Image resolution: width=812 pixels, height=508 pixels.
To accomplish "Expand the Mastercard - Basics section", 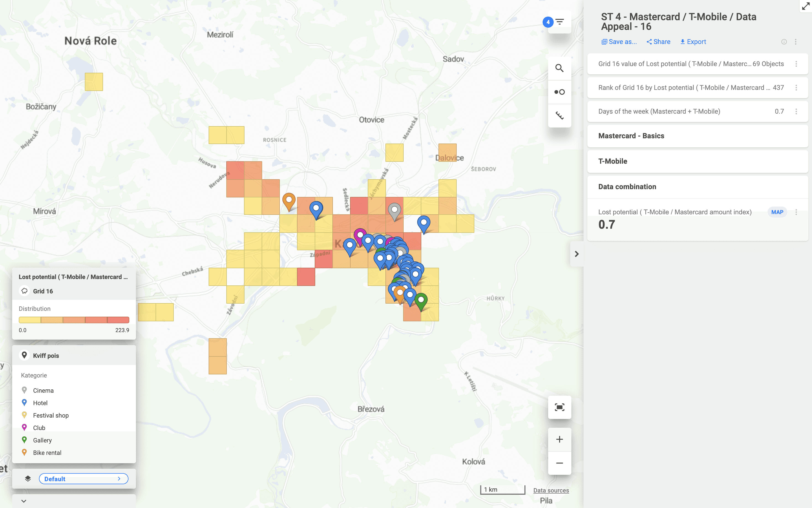I will 698,136.
